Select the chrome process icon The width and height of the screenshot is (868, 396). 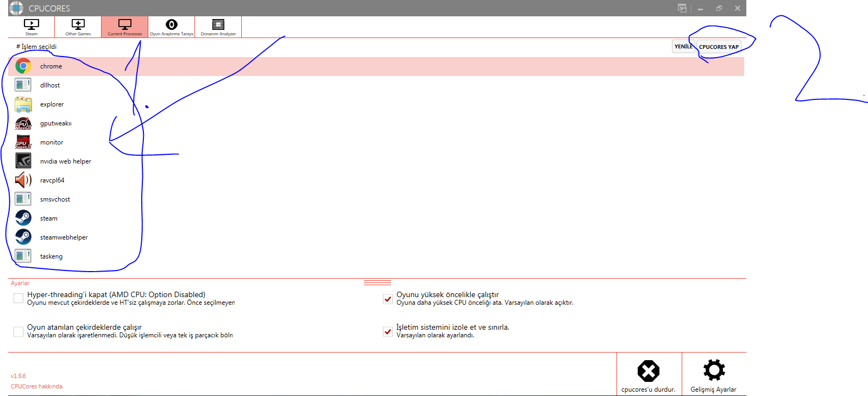23,66
